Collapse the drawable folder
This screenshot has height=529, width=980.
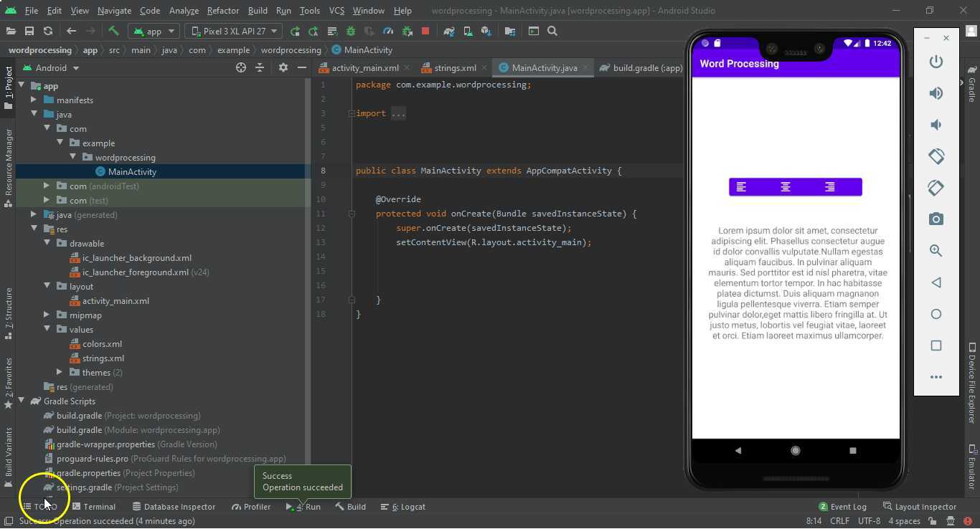47,243
